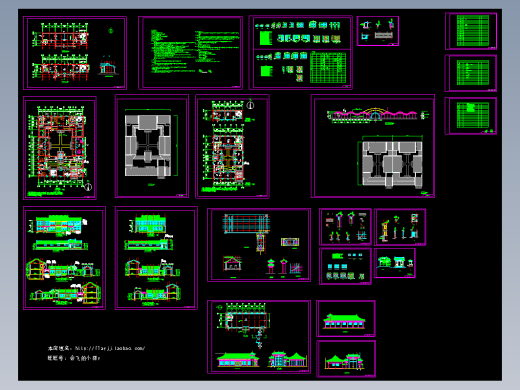Open the topmost green table sheet on the right
Viewport: 520px width, 390px height.
(471, 31)
